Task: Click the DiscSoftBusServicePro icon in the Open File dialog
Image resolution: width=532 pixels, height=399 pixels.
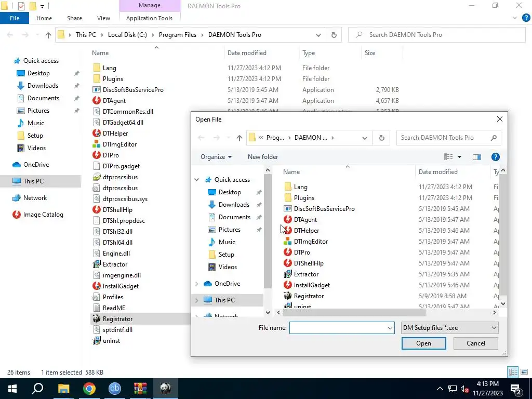Action: tap(288, 209)
